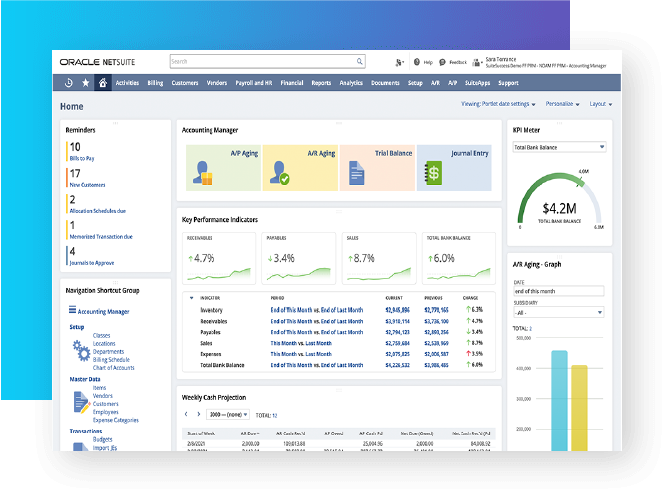
Task: Click the Setup gears icon in shortcuts
Action: (x=80, y=350)
